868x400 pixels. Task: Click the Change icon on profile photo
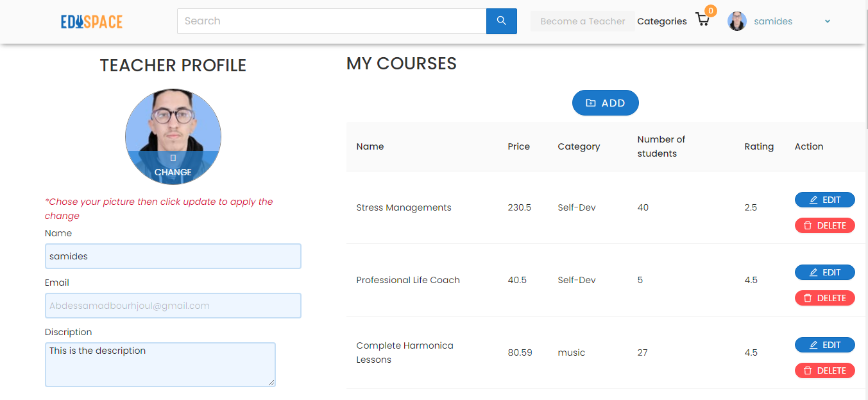(x=173, y=157)
